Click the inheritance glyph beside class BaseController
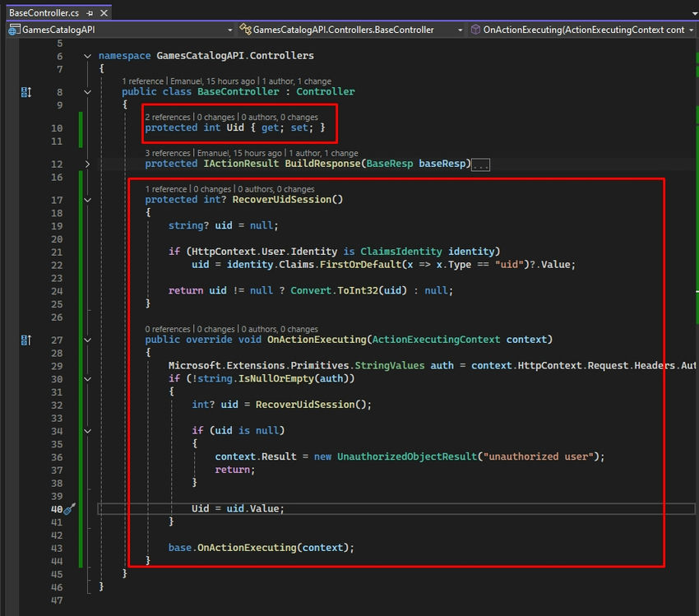The height and width of the screenshot is (616, 699). click(25, 91)
